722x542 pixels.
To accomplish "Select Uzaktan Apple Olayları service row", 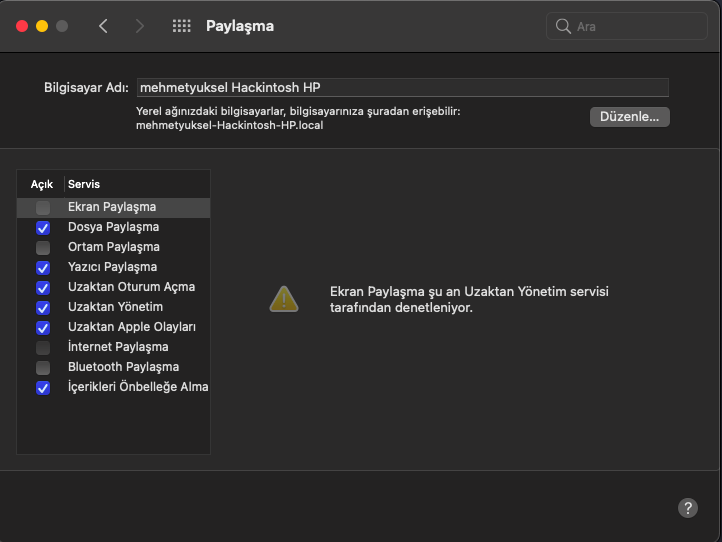I will (x=131, y=327).
